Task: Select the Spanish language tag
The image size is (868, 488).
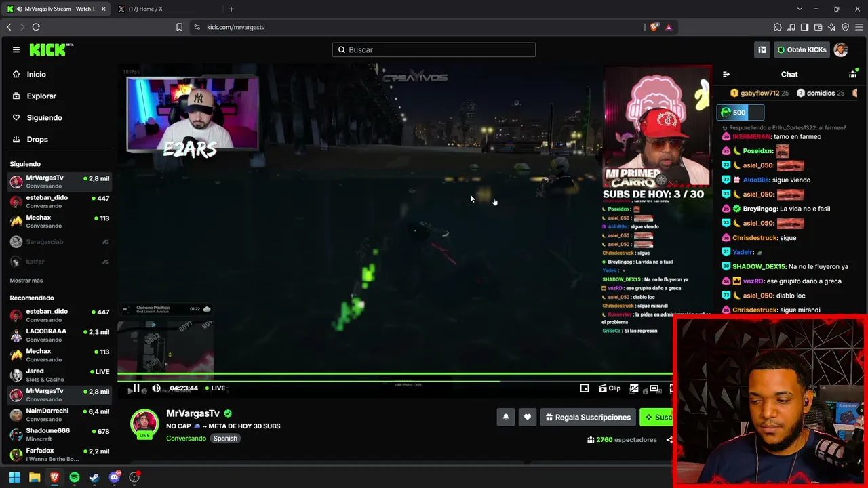Action: tap(225, 439)
